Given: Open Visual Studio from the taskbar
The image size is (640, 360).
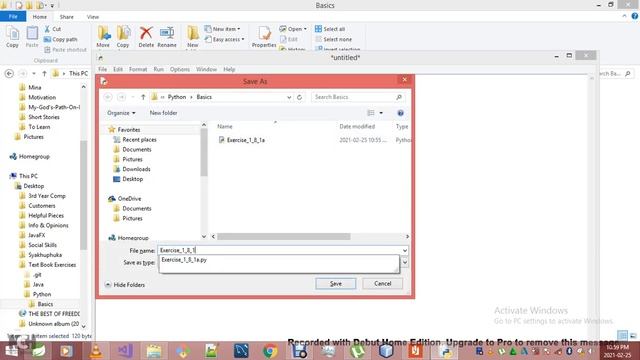Looking at the screenshot, I should [x=125, y=351].
